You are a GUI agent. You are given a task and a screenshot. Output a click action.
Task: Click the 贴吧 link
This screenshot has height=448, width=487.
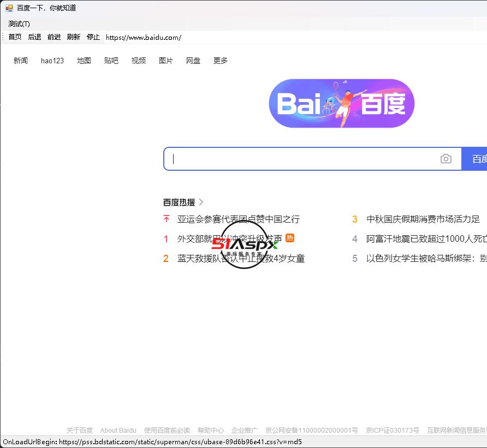[111, 61]
